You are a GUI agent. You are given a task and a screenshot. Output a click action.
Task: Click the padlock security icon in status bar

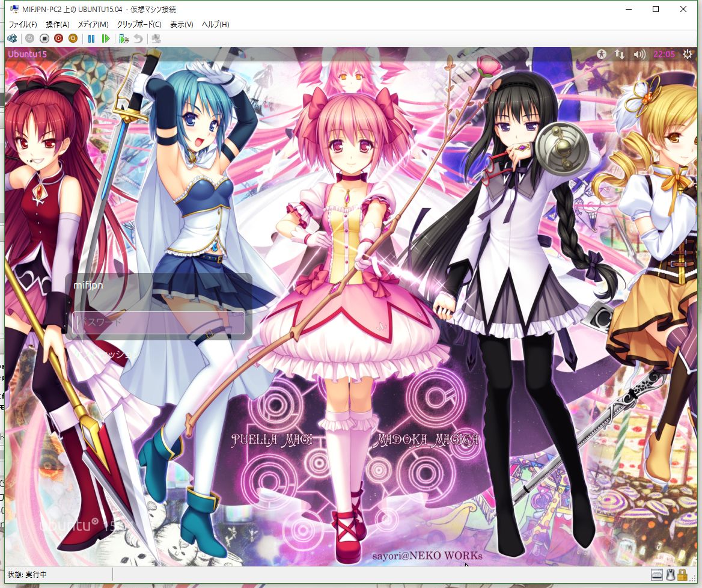(x=682, y=575)
